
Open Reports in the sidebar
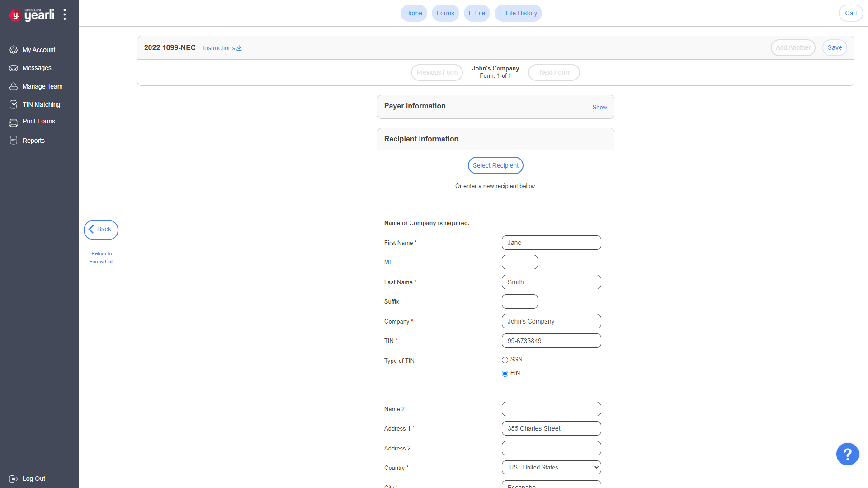33,141
